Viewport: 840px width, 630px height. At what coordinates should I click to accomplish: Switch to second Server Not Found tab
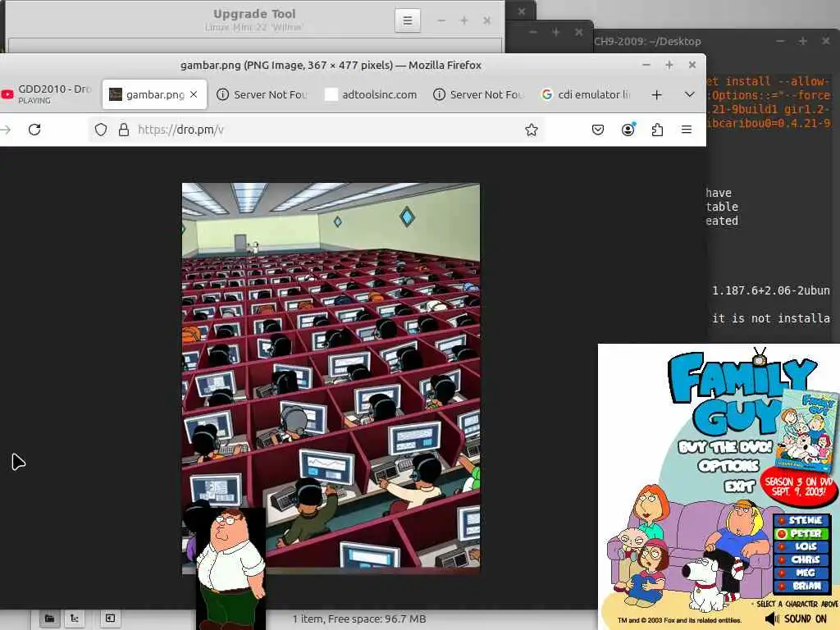point(478,94)
